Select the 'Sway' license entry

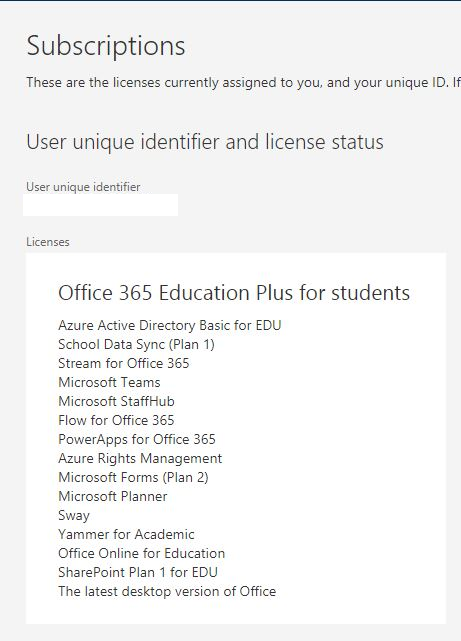(x=74, y=515)
